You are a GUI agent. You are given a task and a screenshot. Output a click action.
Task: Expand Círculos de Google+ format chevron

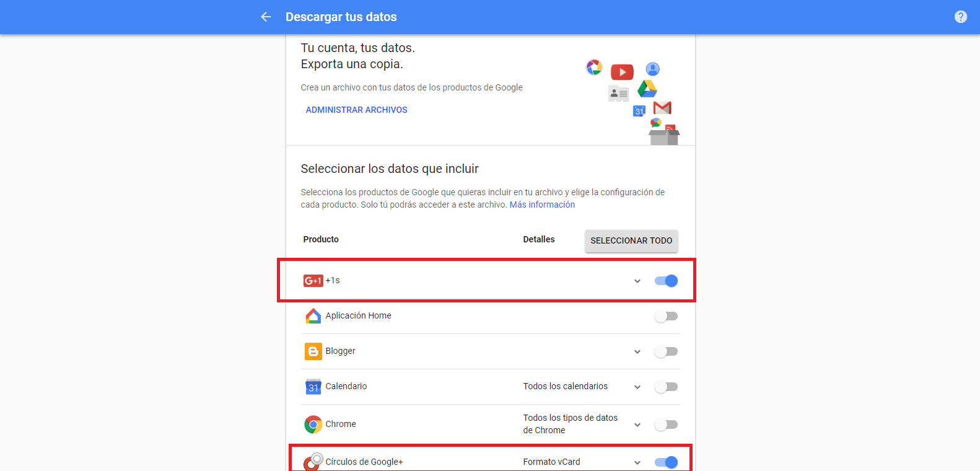tap(637, 463)
